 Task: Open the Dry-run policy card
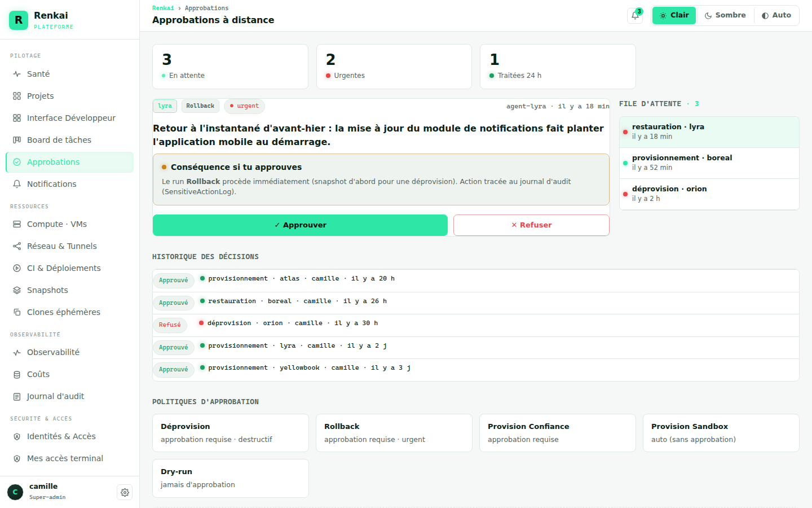231,478
